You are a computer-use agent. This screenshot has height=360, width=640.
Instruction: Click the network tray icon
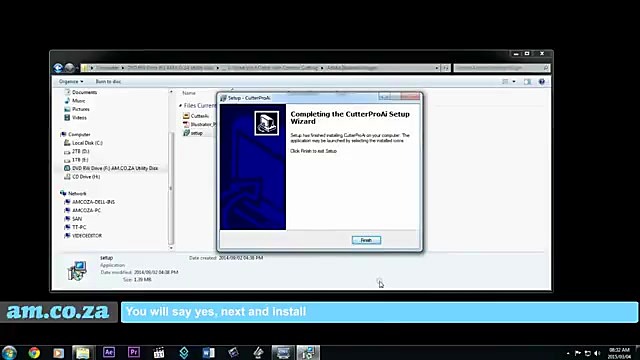587,353
